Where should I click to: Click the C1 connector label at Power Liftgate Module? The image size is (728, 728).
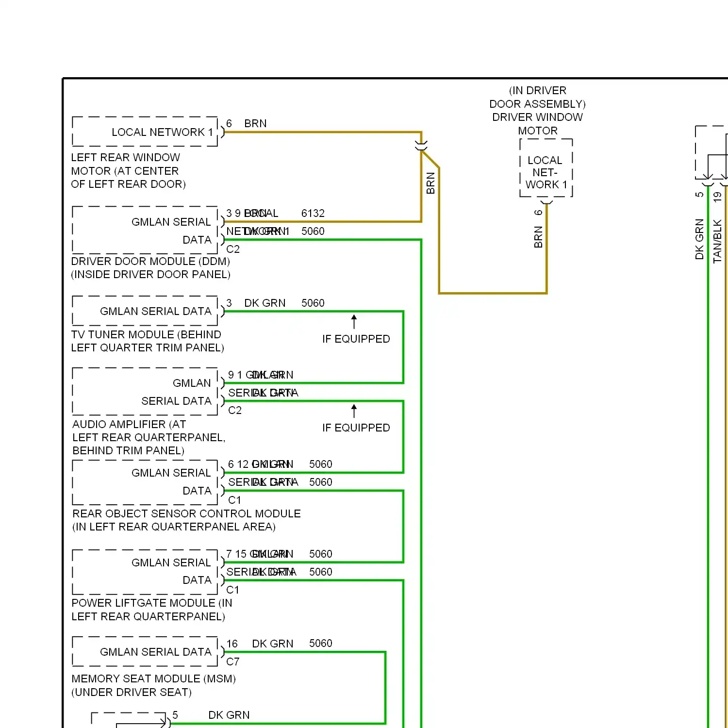[232, 590]
